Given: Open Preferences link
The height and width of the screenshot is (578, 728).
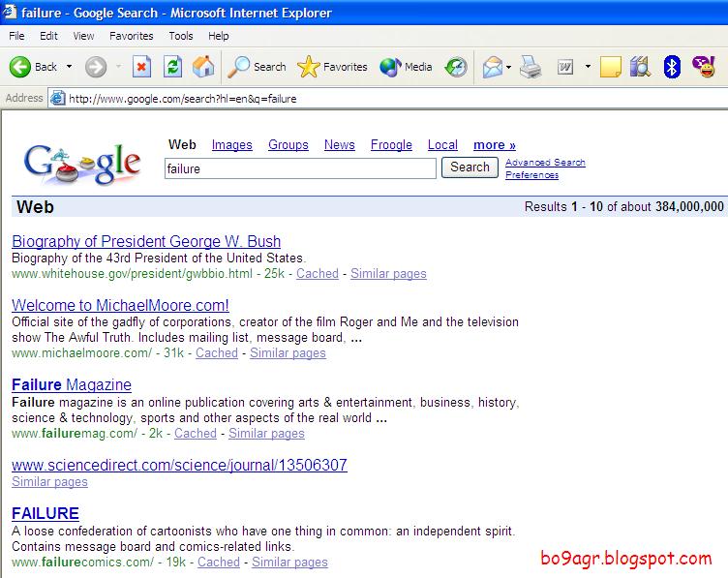Looking at the screenshot, I should [x=532, y=174].
